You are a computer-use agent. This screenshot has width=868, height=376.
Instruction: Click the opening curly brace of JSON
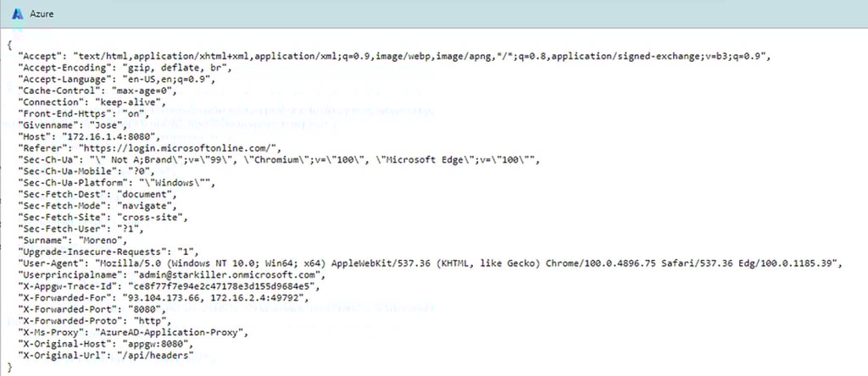pos(8,44)
